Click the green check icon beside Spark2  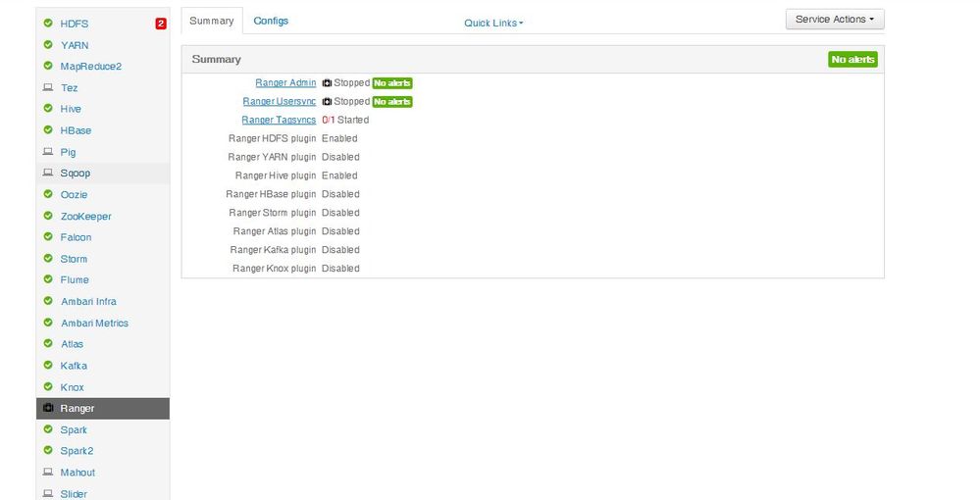(x=48, y=450)
